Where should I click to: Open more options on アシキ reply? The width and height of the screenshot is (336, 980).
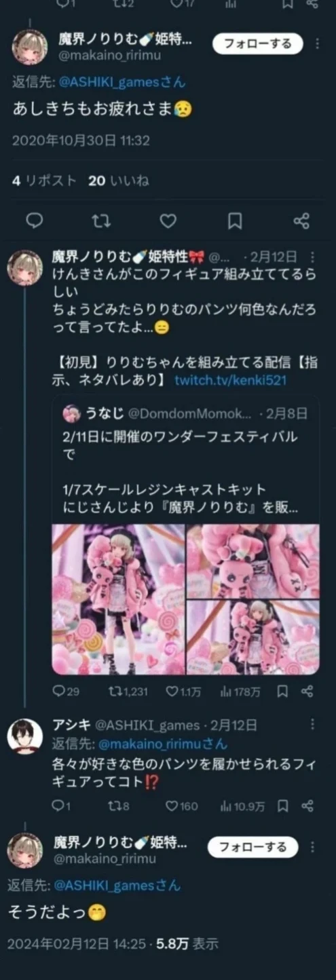tap(312, 725)
